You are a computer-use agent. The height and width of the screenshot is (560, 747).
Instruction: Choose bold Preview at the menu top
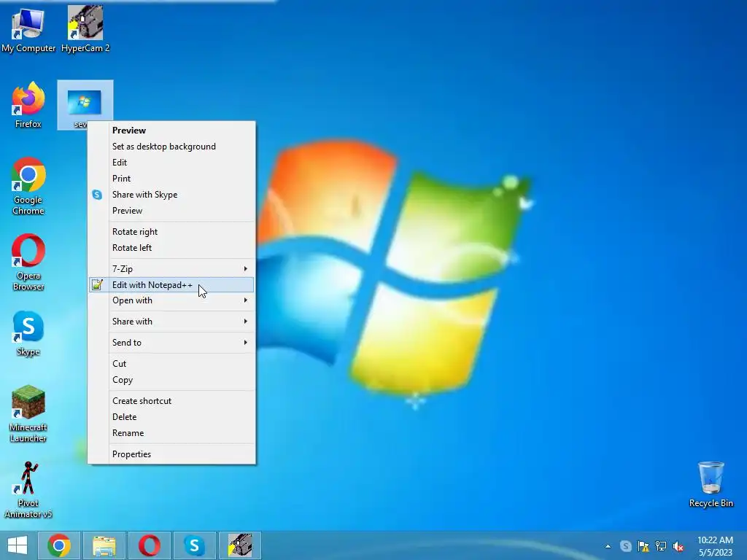pos(171,131)
